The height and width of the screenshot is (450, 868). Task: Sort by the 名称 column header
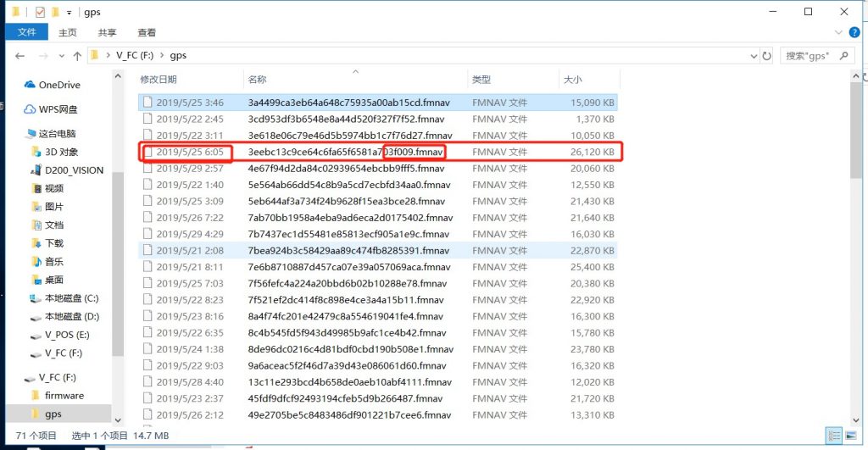[x=258, y=80]
